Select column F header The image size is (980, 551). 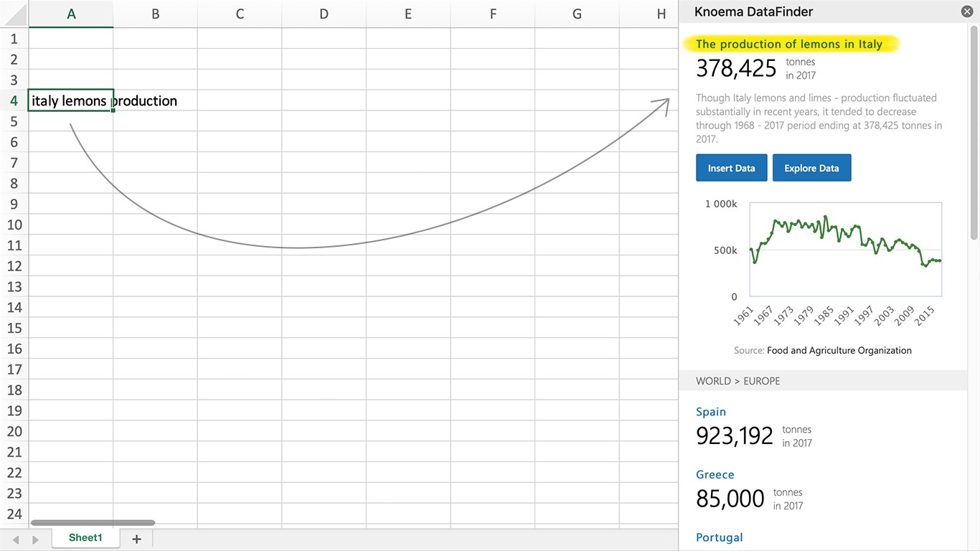(x=492, y=14)
